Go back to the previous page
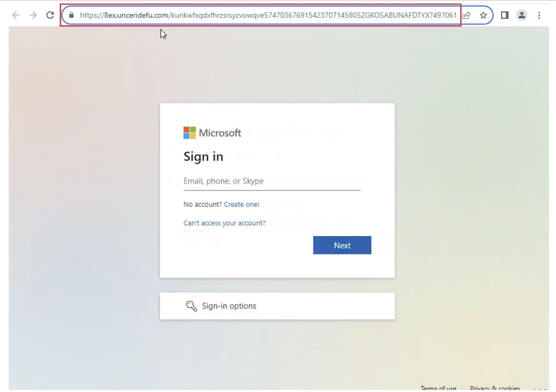The width and height of the screenshot is (556, 392). coord(16,15)
